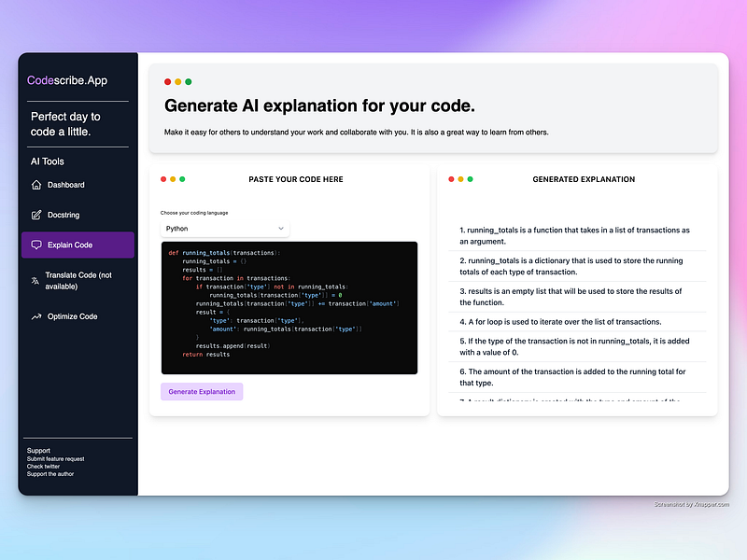Click the 'GENERATED EXPLANATION' heading
The height and width of the screenshot is (560, 747).
tap(584, 179)
